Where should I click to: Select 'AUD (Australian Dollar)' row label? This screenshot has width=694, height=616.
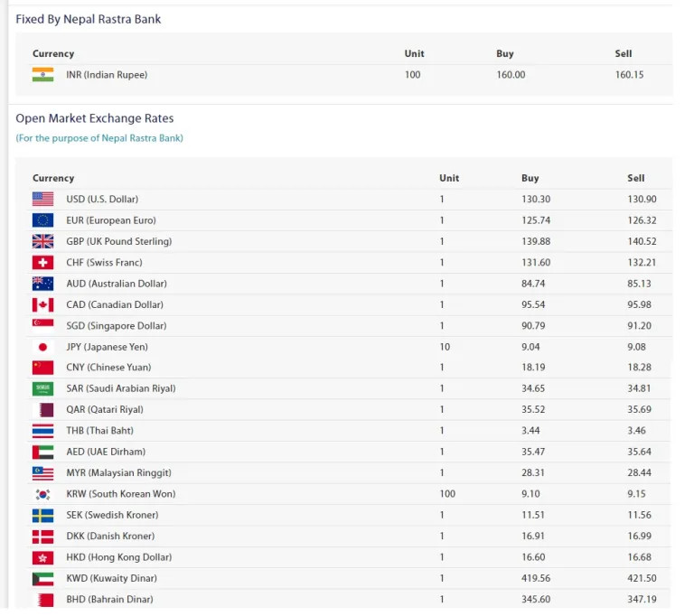click(117, 284)
